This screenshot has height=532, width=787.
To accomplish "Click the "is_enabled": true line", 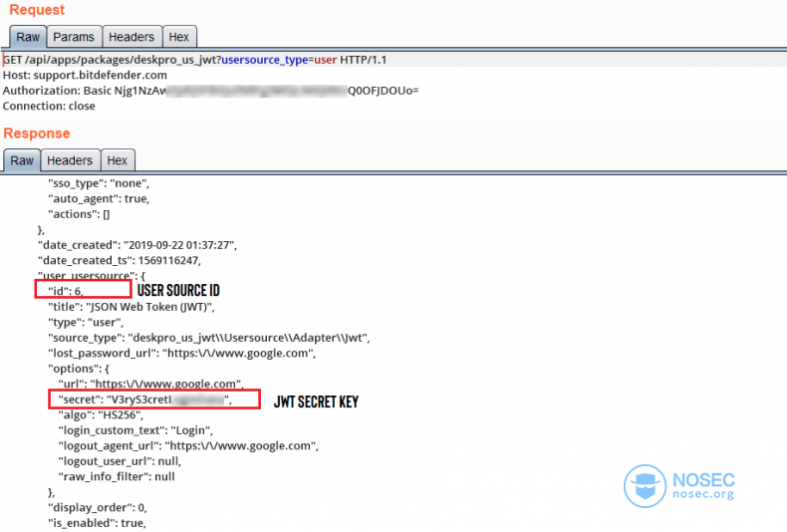I will (97, 523).
